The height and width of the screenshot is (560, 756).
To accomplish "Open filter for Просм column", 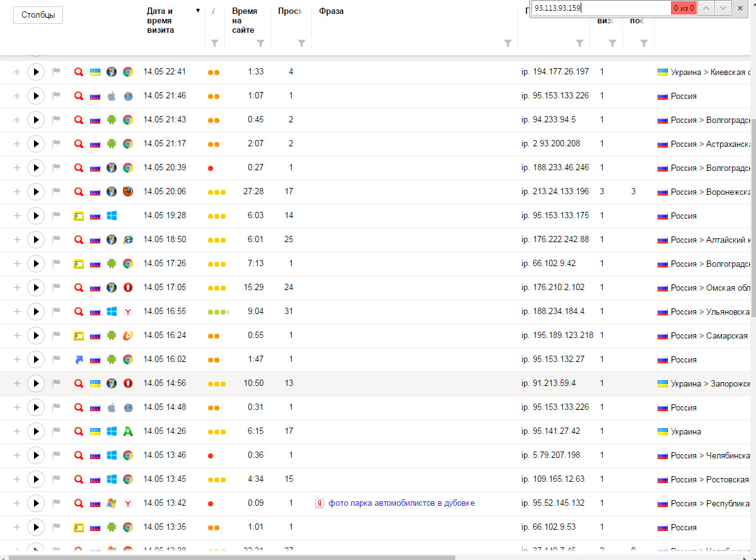I will coord(301,44).
